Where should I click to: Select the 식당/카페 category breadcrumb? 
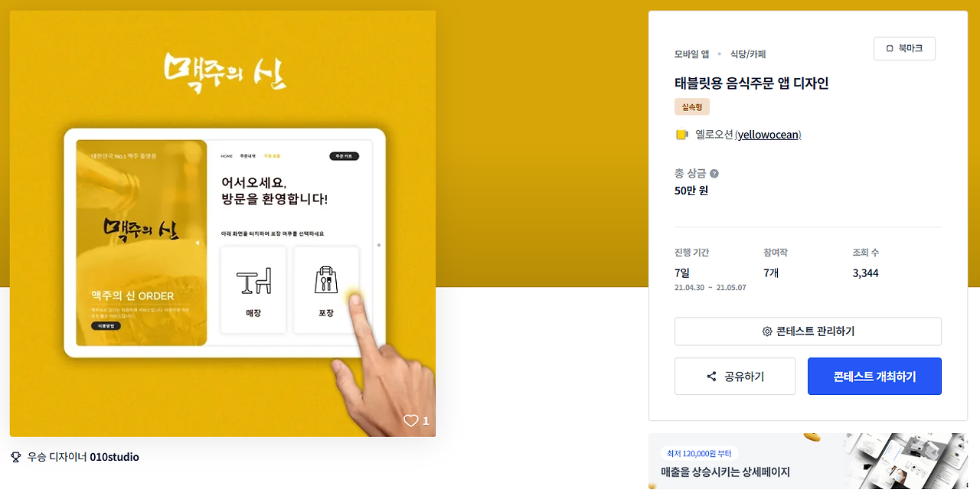point(748,54)
